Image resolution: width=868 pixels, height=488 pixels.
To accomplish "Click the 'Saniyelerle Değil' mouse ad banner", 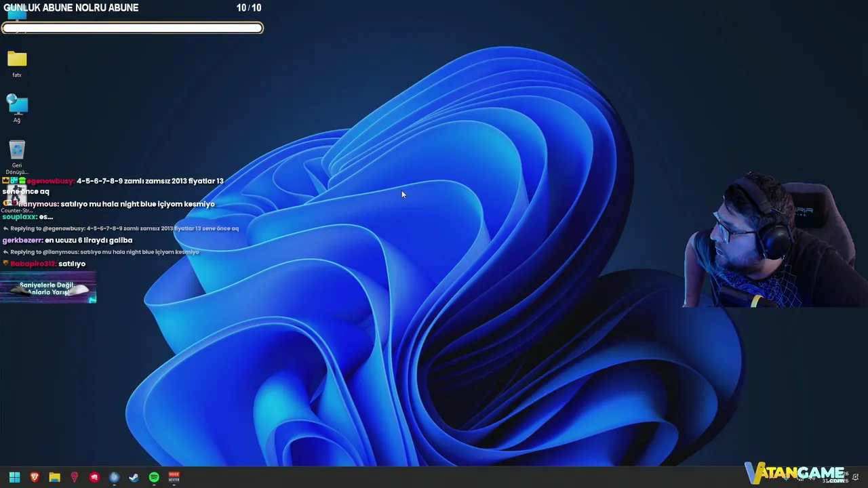I will 48,288.
